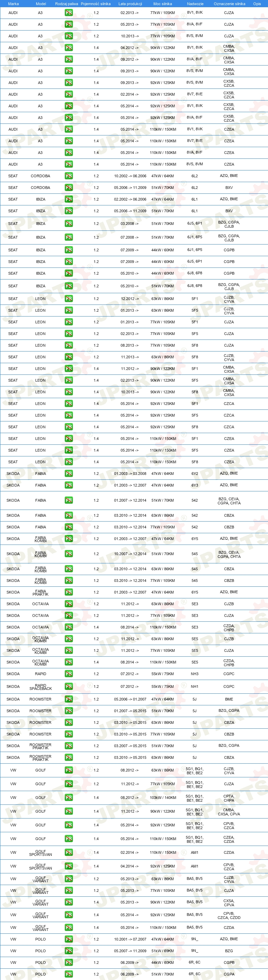The width and height of the screenshot is (268, 980).
Task: Click the CZEA, CZDA engine code cell
Action: [229, 839]
